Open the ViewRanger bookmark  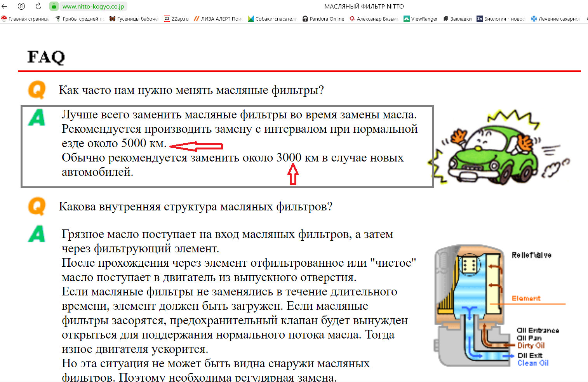[421, 19]
